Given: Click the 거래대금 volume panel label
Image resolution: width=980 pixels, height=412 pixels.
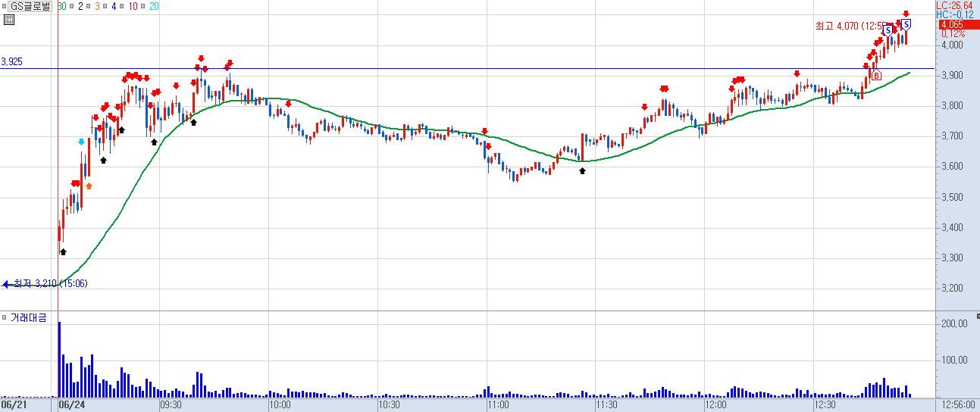Looking at the screenshot, I should pyautogui.click(x=28, y=317).
